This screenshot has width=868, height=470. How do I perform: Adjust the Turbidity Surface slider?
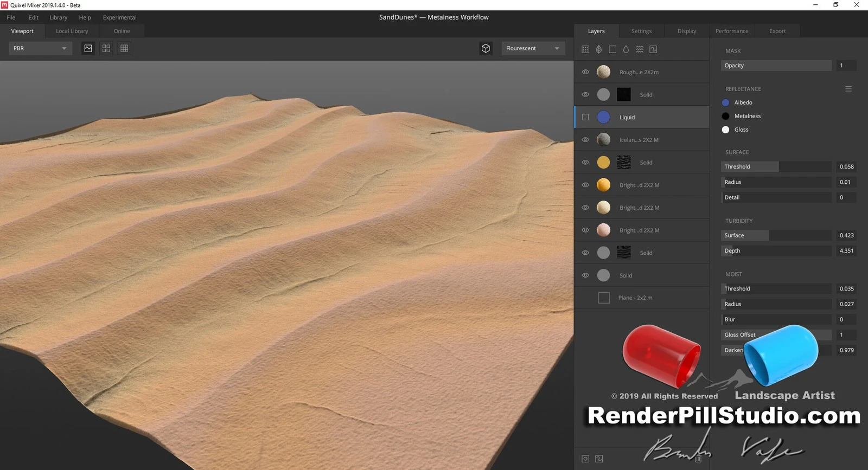click(x=776, y=235)
